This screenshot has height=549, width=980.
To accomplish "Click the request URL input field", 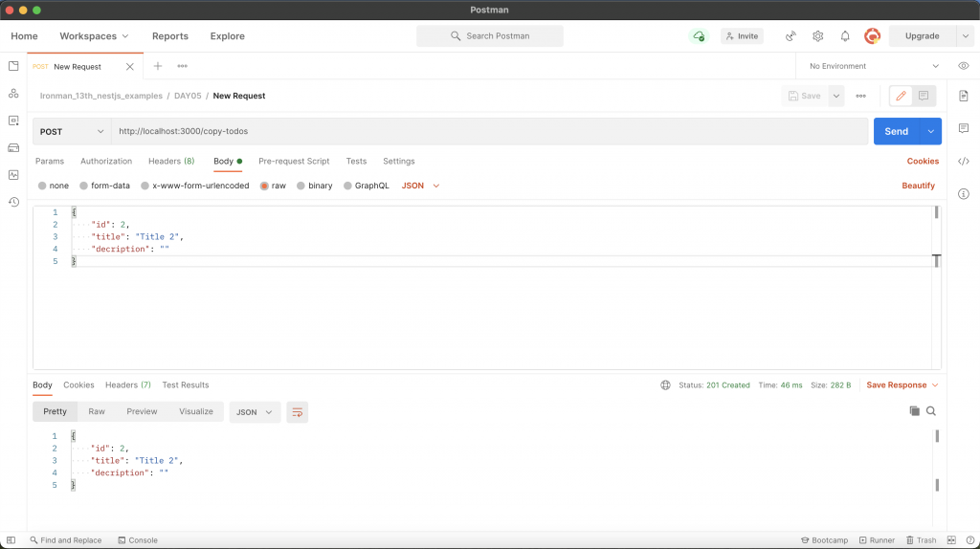I will pos(489,132).
